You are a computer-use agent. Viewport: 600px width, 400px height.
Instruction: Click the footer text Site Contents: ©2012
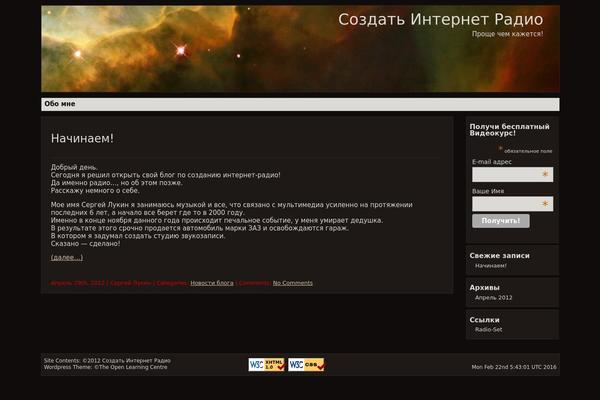pos(107,361)
